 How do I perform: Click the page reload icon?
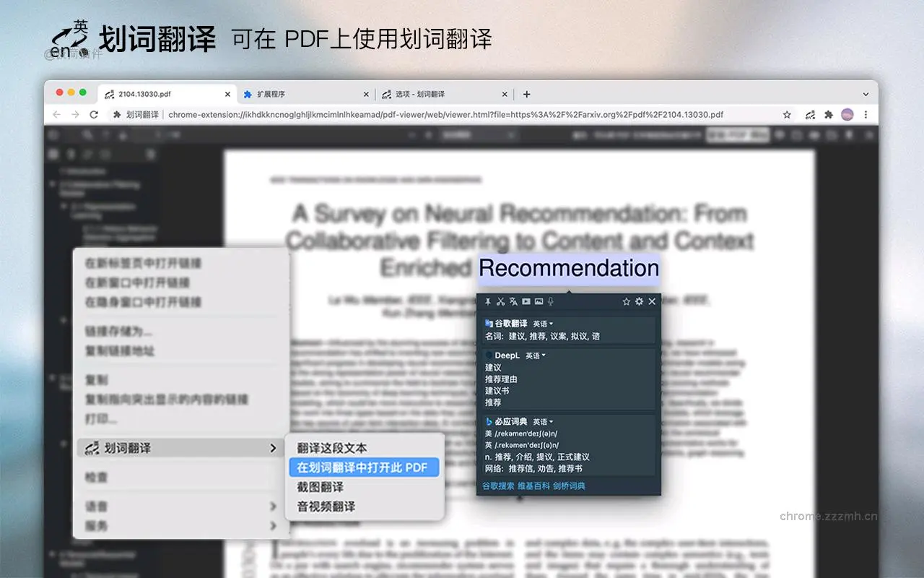tap(94, 114)
